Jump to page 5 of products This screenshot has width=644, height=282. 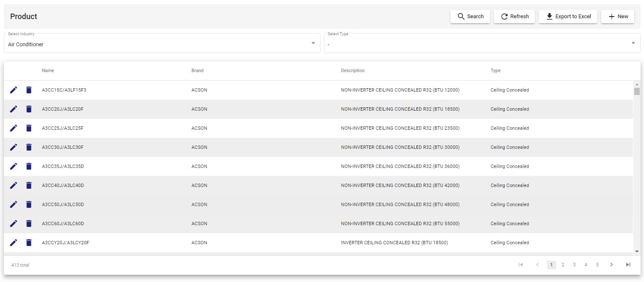tap(597, 265)
